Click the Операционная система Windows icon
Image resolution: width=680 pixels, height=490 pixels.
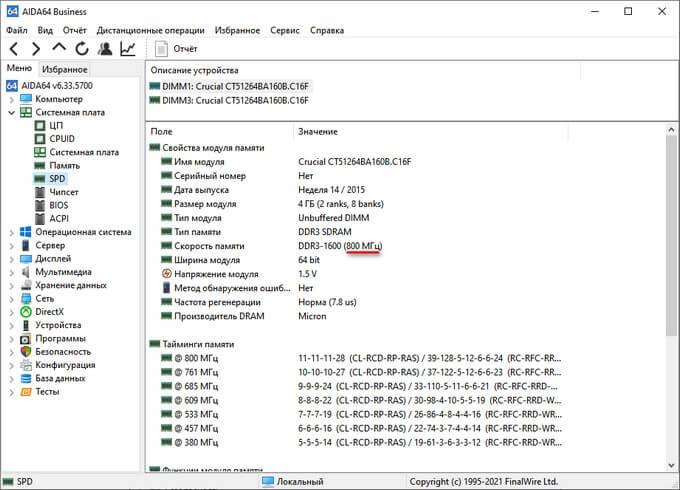(26, 232)
